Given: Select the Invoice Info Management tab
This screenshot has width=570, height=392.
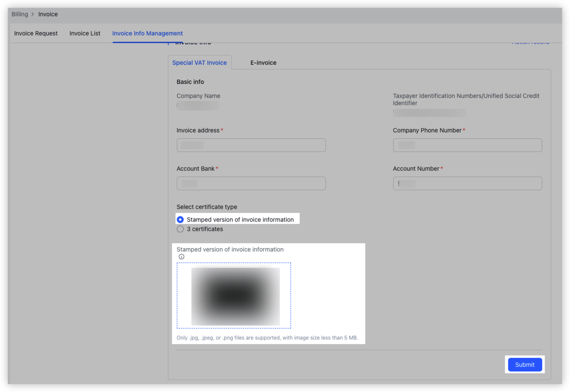Looking at the screenshot, I should pyautogui.click(x=147, y=33).
